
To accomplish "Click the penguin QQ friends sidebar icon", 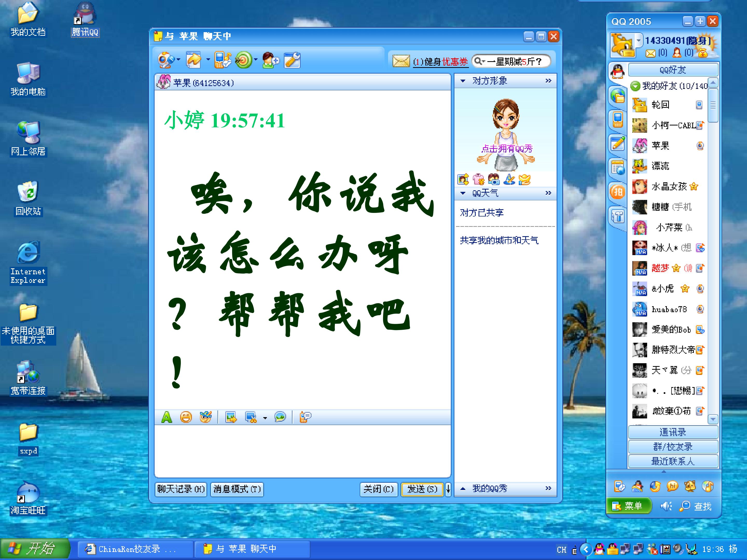I will pos(618,72).
